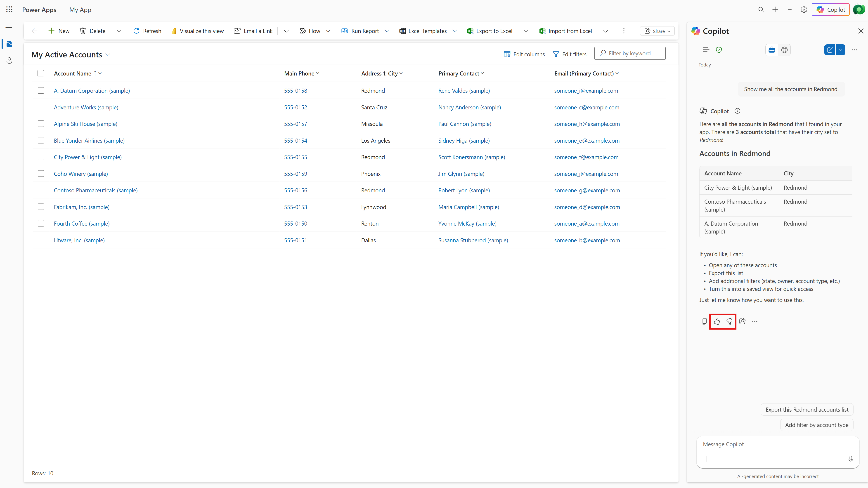Click Export this Redmond accounts list suggestion
Viewport: 868px width, 488px height.
coord(807,410)
